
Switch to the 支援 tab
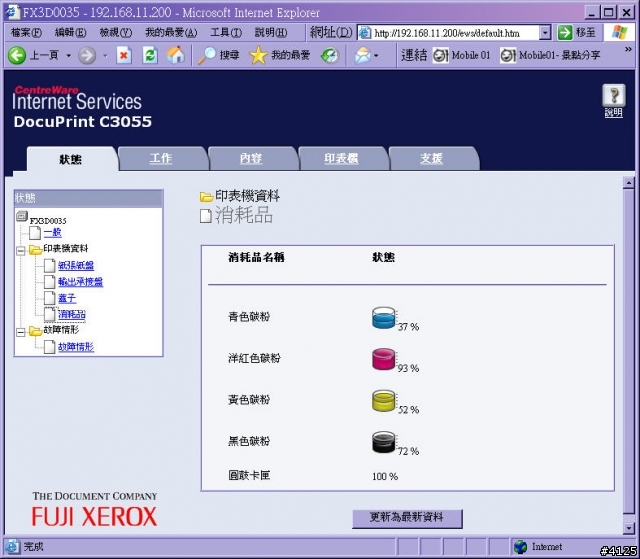(x=431, y=158)
